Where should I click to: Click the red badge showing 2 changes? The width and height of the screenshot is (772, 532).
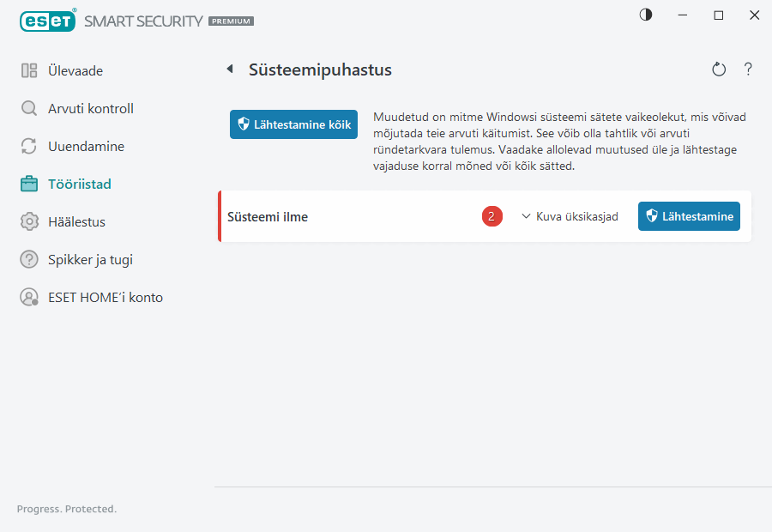click(492, 216)
